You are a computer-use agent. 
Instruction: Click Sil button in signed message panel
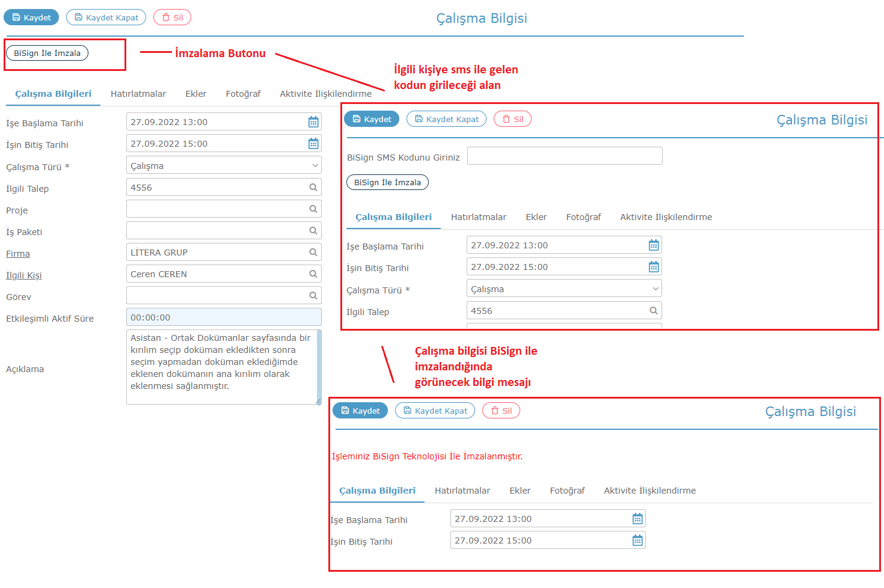[501, 411]
